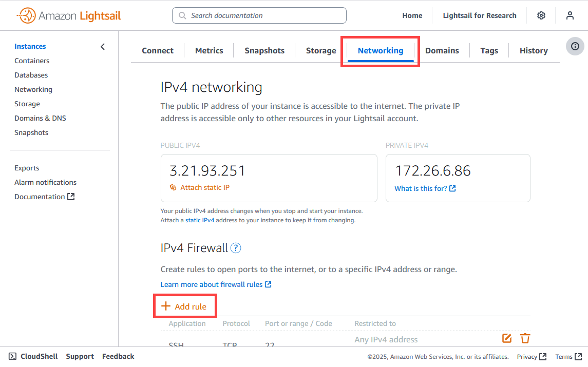The width and height of the screenshot is (588, 367).
Task: Switch to the Networking tab
Action: (x=380, y=51)
